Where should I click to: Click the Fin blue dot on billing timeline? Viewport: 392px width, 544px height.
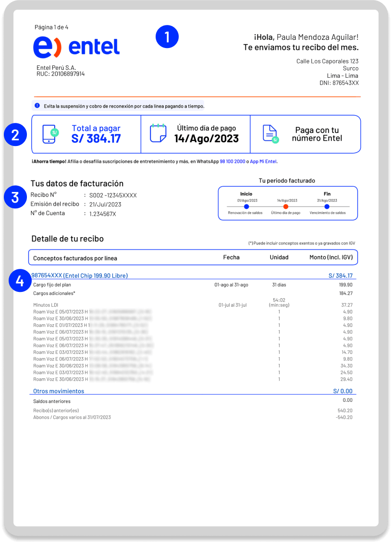coord(327,206)
